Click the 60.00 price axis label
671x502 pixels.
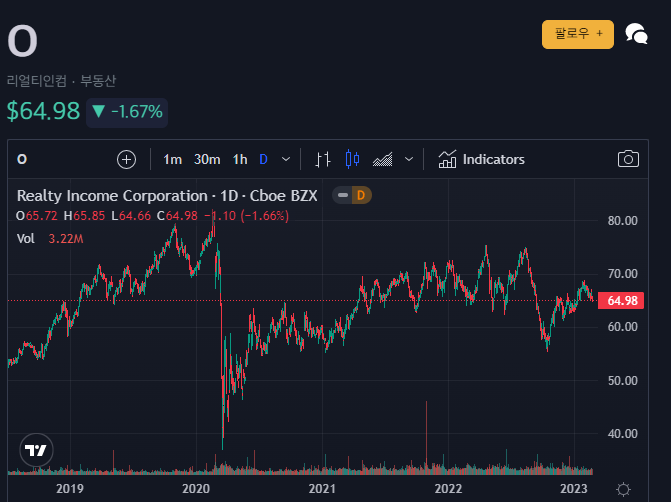pos(623,327)
